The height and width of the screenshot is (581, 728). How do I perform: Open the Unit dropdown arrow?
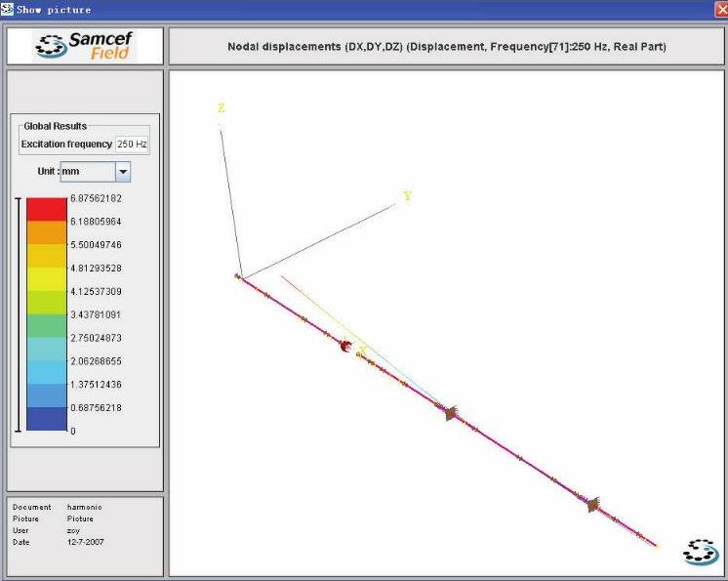click(x=123, y=172)
